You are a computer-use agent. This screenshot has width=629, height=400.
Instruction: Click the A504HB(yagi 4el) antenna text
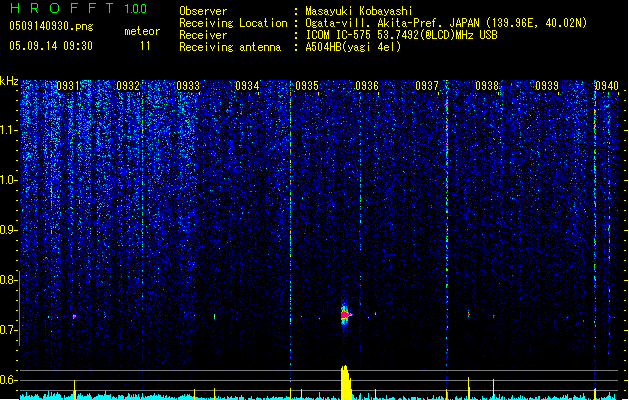click(353, 47)
